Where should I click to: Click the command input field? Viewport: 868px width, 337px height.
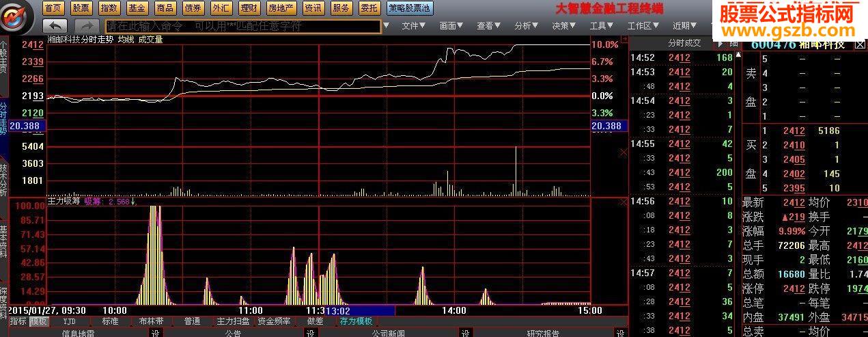pos(239,26)
